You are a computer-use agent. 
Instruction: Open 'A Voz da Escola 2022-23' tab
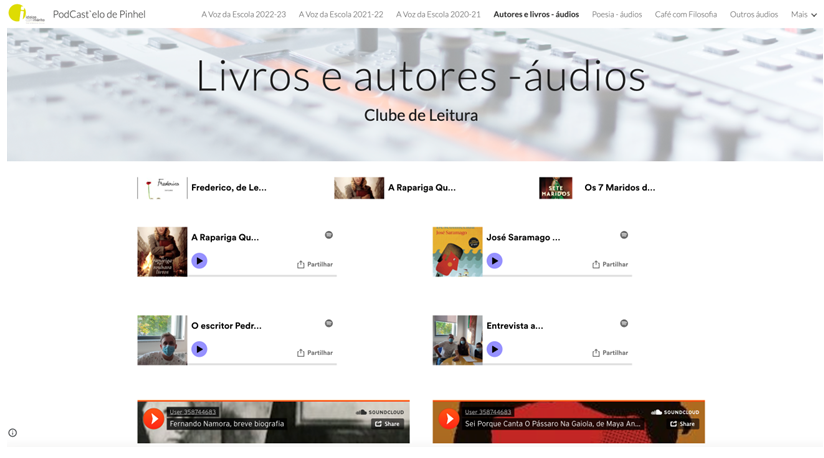coord(243,15)
